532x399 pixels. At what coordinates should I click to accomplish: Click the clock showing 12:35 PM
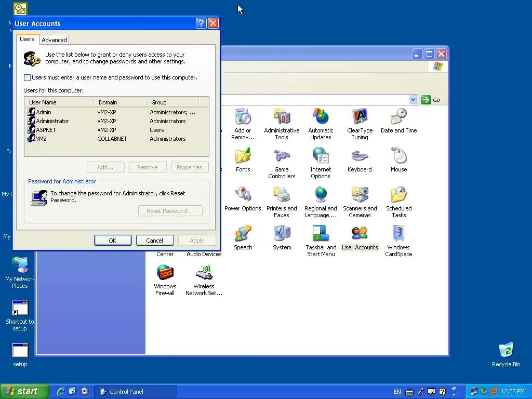tap(513, 392)
